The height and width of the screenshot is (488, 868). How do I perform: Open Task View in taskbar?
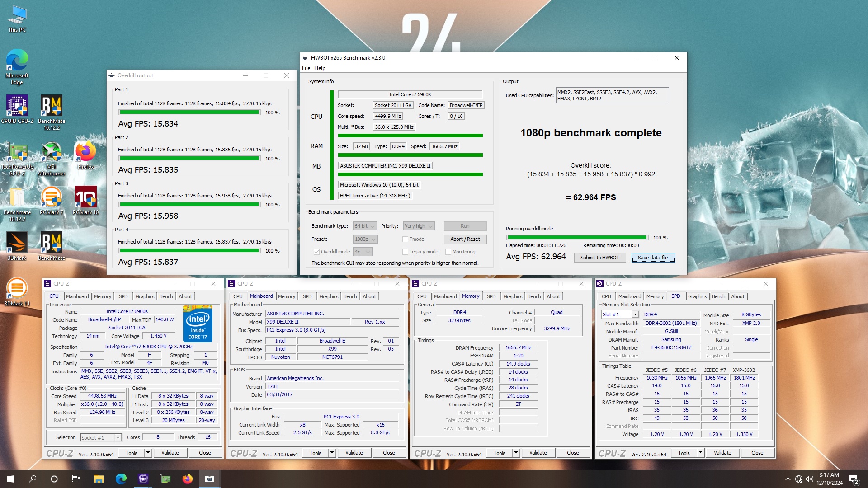76,479
